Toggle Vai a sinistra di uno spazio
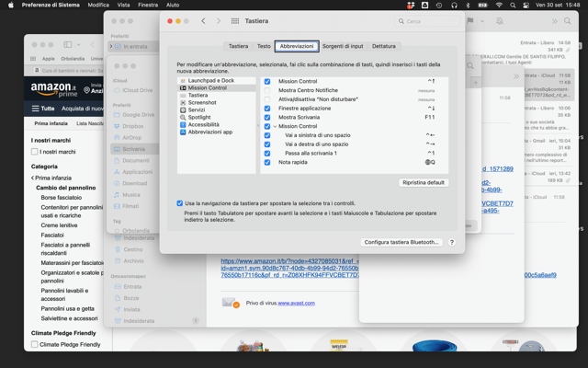The width and height of the screenshot is (588, 368). pos(267,135)
